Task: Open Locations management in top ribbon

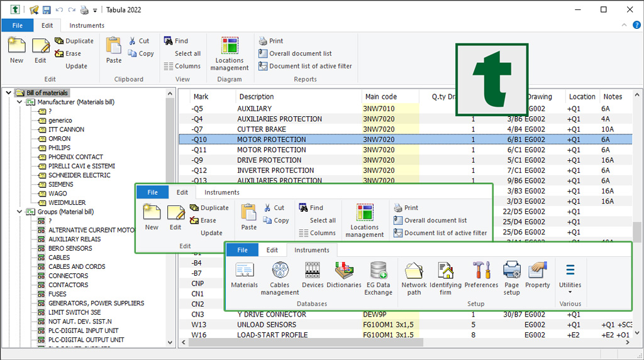Action: point(229,53)
